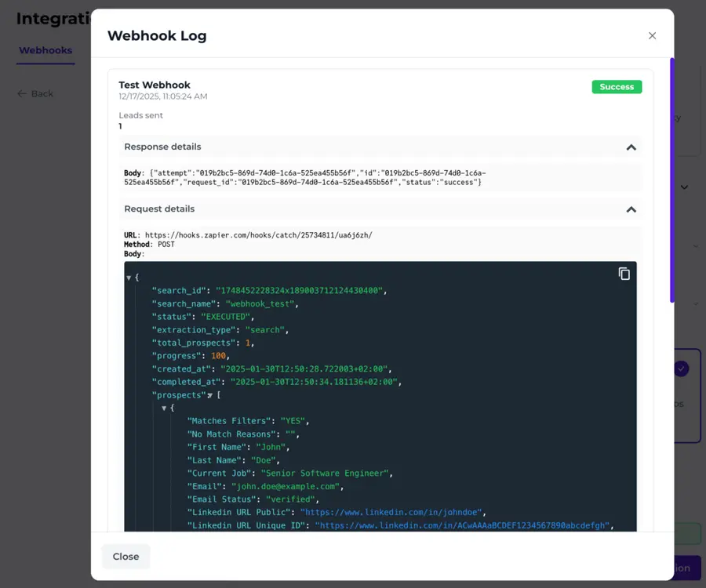Open the top dropdown chevron behind the modal
Image resolution: width=706 pixels, height=588 pixels.
(683, 187)
